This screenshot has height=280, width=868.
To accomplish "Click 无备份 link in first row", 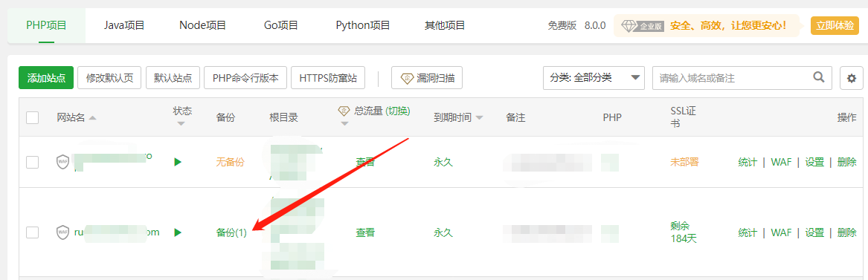I will click(x=230, y=162).
